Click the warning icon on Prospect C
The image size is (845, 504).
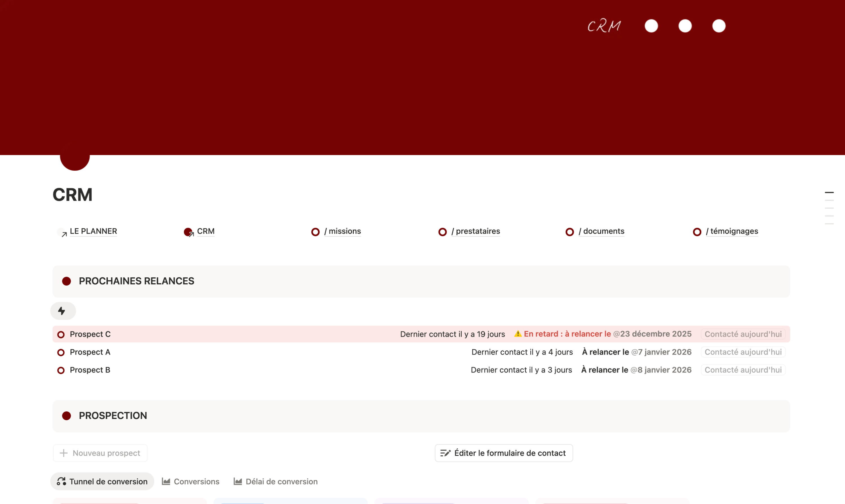click(x=517, y=334)
